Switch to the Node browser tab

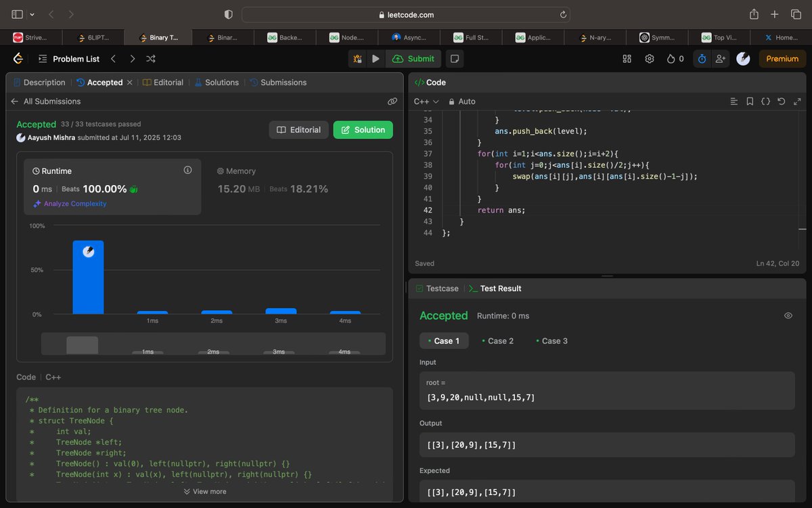346,38
